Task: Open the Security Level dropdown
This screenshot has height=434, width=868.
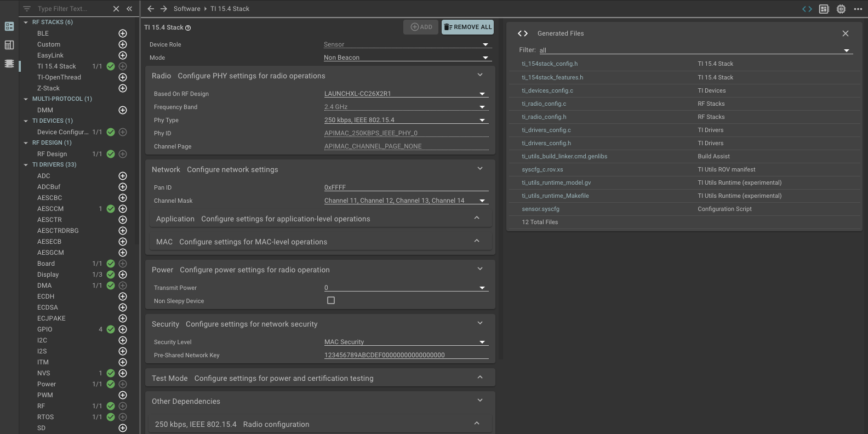Action: [x=406, y=342]
